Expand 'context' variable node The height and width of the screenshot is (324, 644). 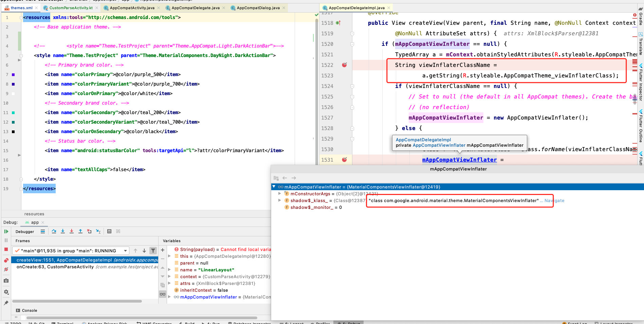(169, 276)
